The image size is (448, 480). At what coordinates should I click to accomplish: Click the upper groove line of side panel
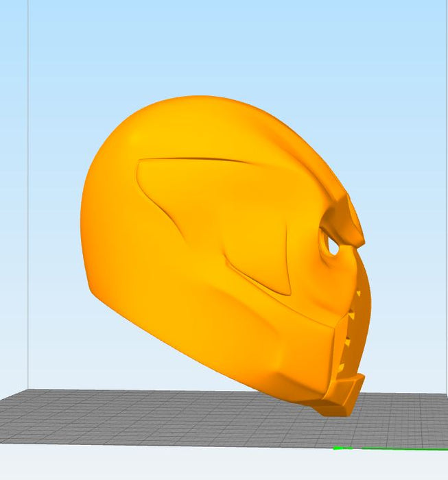[x=199, y=160]
